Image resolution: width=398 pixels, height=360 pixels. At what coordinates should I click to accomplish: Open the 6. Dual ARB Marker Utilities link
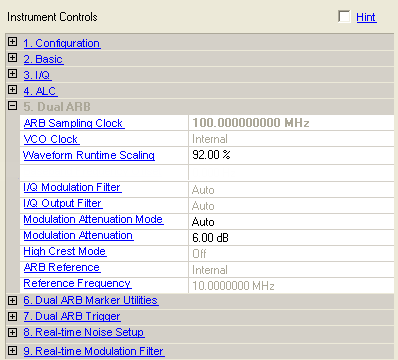click(90, 300)
